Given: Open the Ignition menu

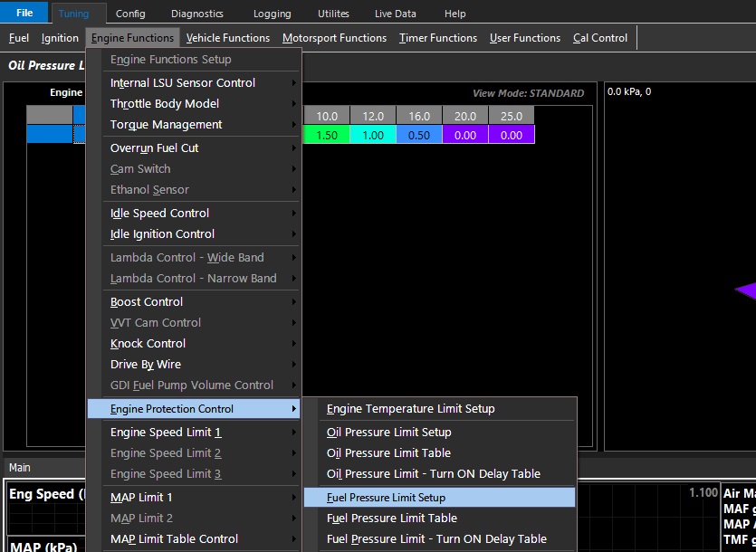Looking at the screenshot, I should [60, 38].
